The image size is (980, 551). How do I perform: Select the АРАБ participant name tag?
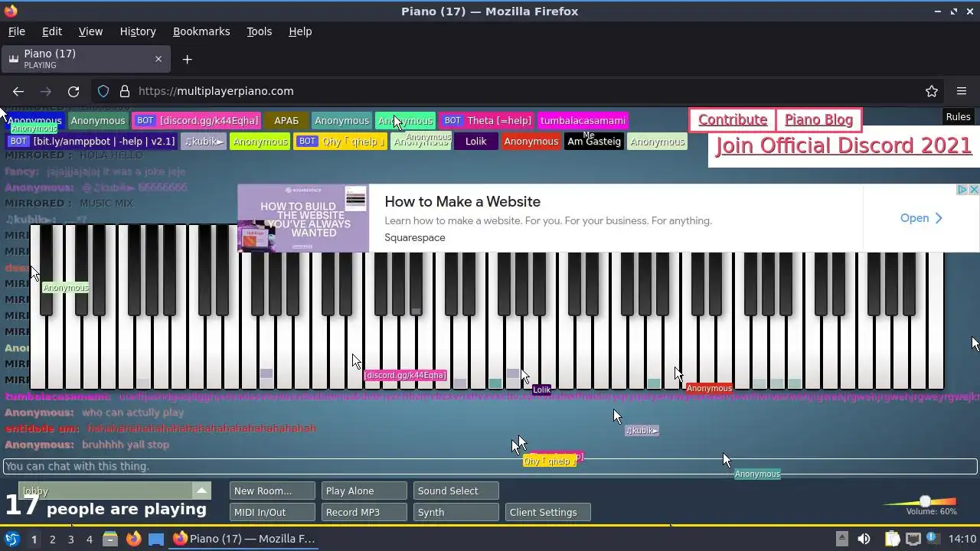[x=286, y=121]
